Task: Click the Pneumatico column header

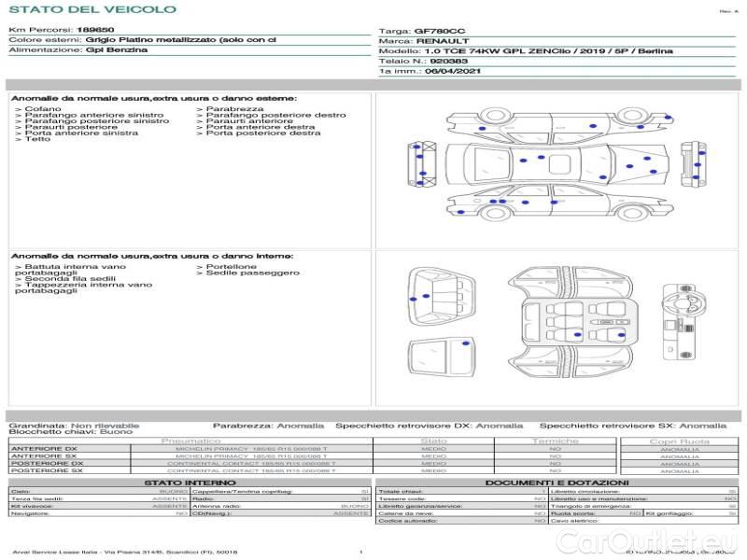Action: click(190, 441)
